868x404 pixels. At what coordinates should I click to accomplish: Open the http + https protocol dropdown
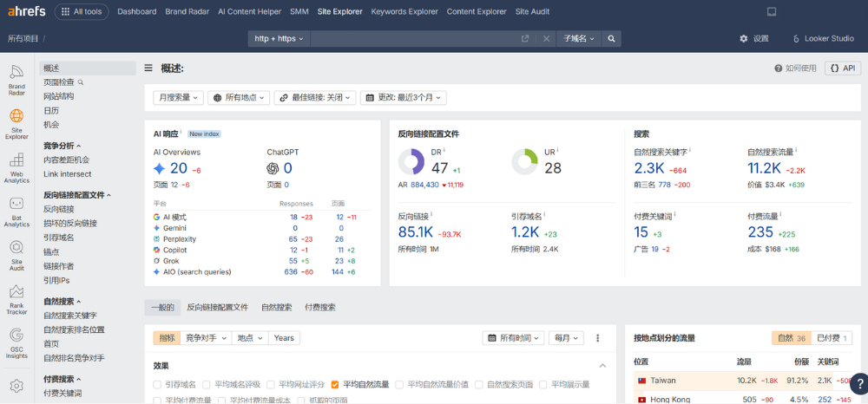(x=279, y=39)
